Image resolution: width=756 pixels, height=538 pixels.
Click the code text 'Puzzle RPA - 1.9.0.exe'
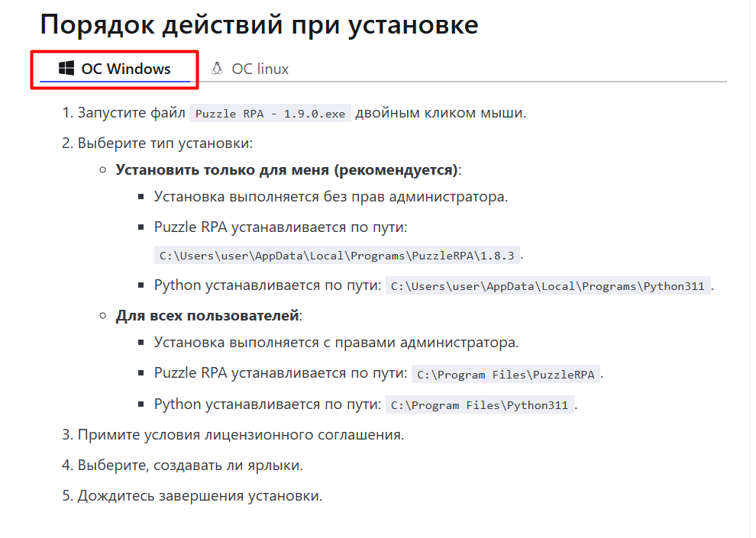[x=270, y=114]
